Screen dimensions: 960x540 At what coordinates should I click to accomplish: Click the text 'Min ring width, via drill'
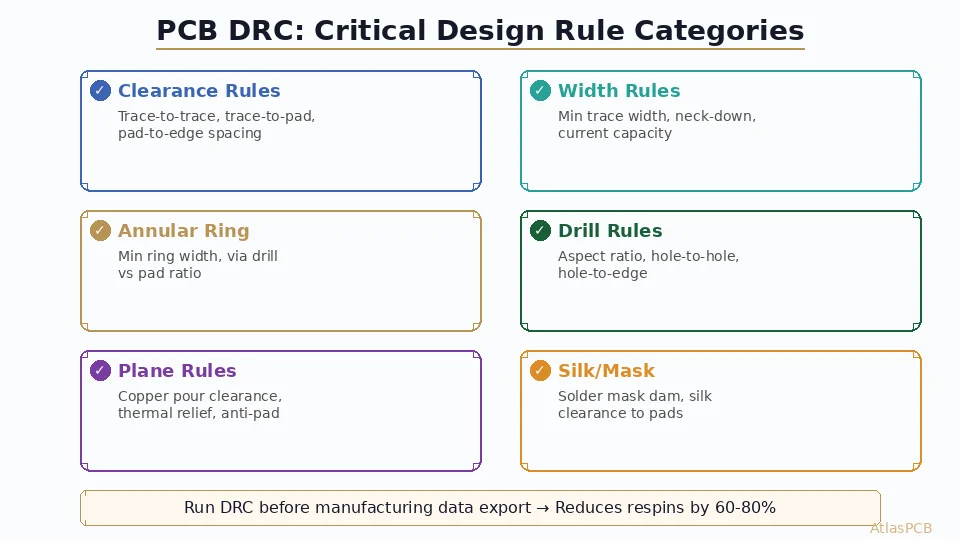click(198, 256)
